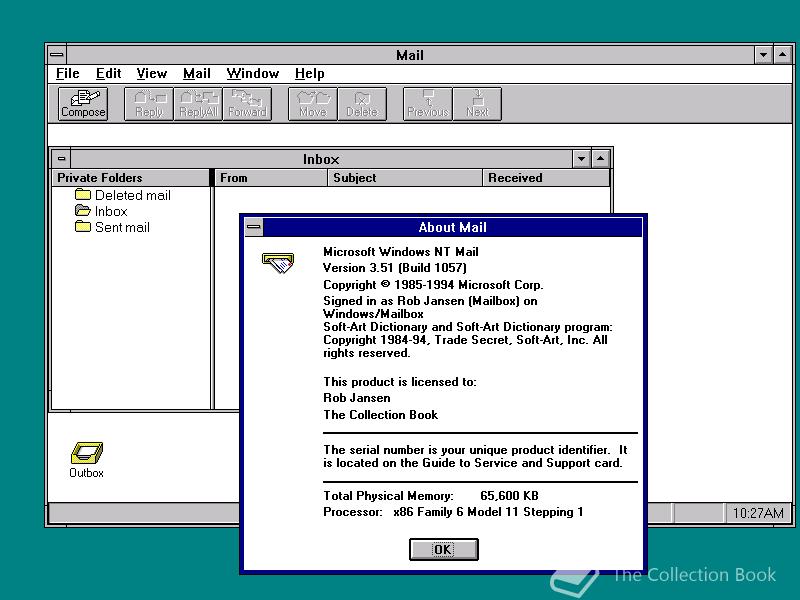Open the Inbox window control menu box
Screen dimensions: 800x600
point(61,159)
